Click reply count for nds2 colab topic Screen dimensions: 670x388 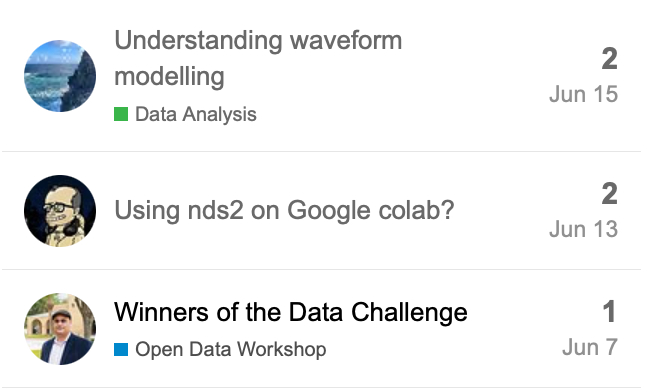[x=609, y=194]
